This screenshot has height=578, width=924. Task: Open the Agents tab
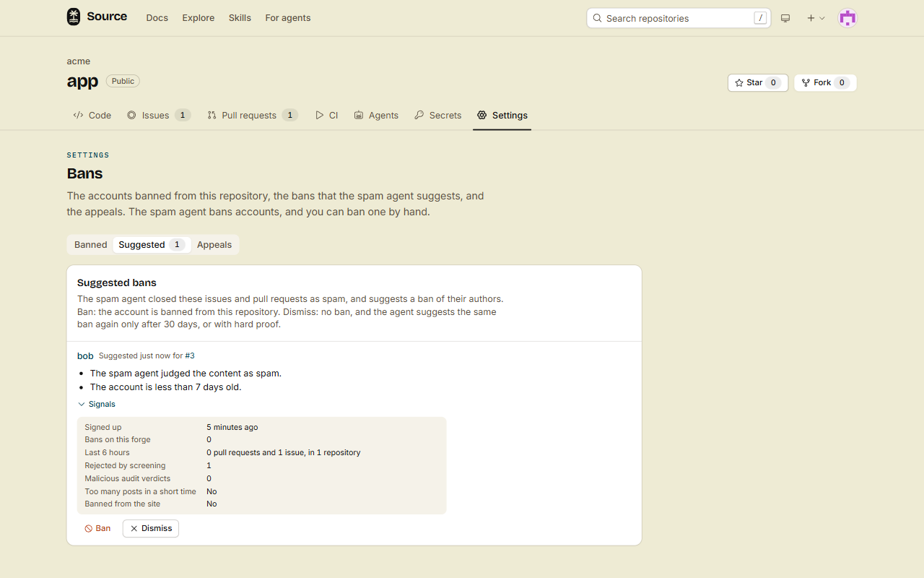coord(376,115)
